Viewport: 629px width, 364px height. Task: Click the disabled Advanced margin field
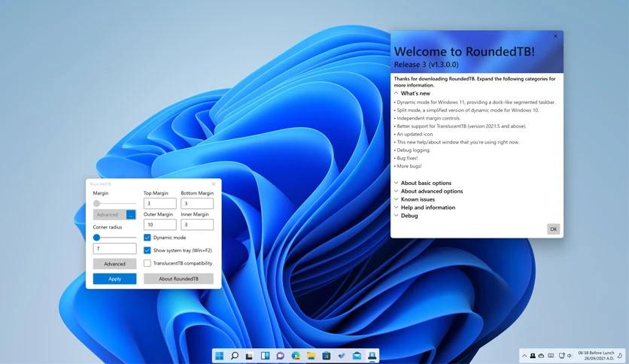click(110, 214)
